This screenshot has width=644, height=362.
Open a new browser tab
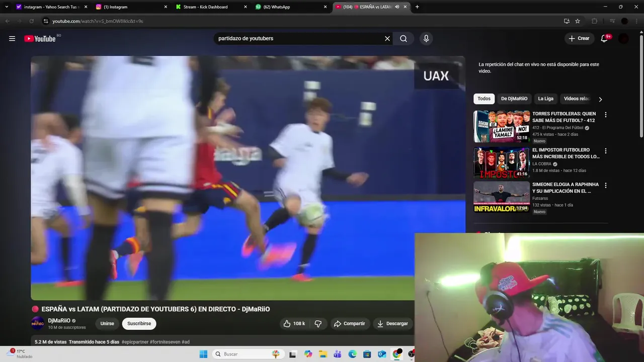point(417,7)
